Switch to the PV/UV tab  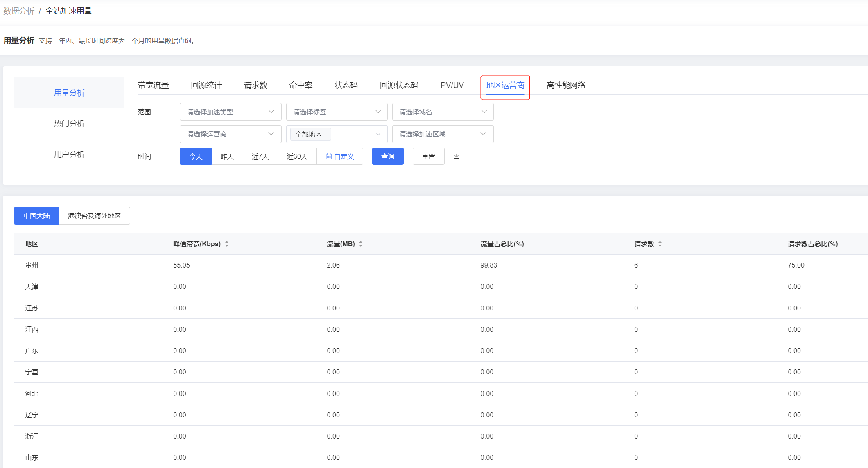coord(452,85)
